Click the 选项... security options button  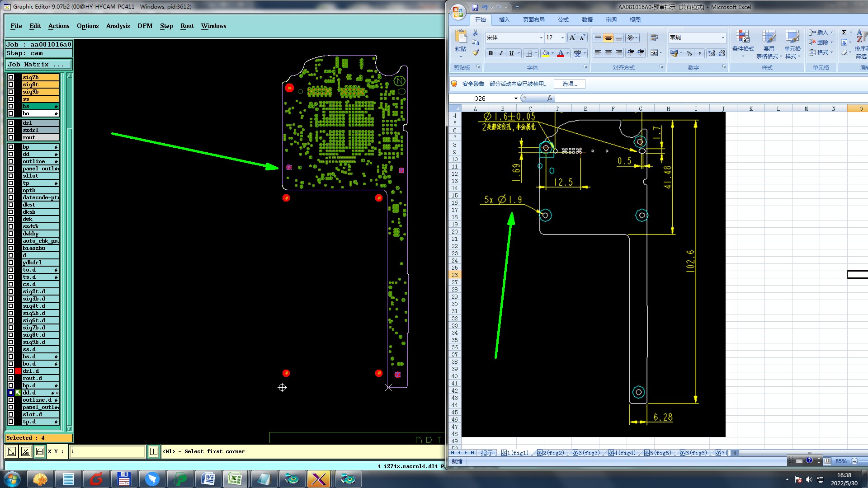pos(569,84)
